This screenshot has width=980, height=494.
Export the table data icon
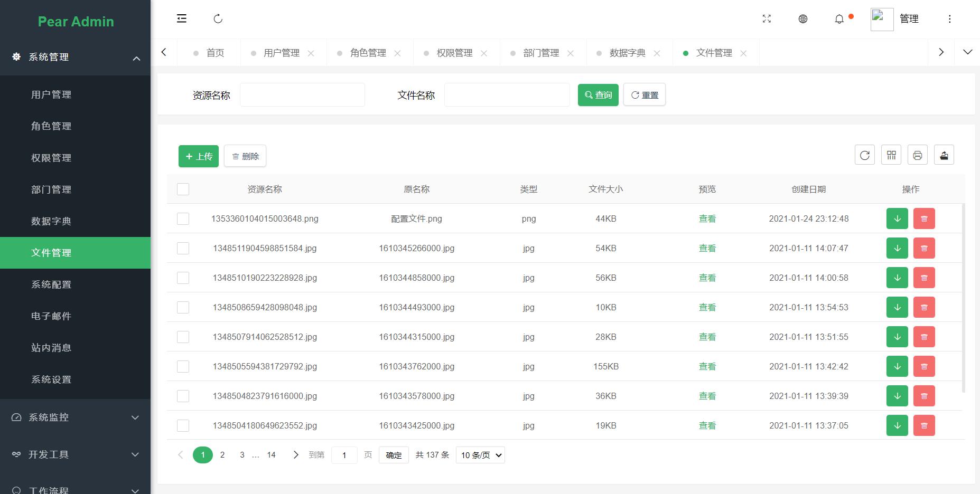click(x=944, y=155)
